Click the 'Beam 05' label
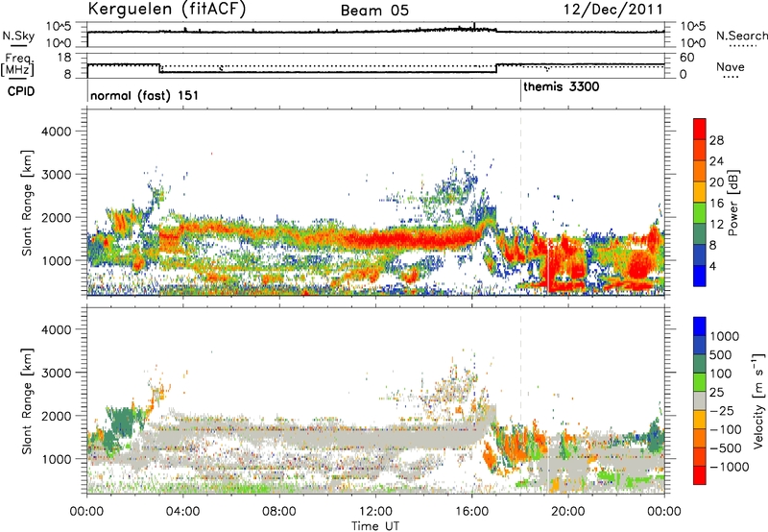768x532 pixels. click(x=374, y=11)
